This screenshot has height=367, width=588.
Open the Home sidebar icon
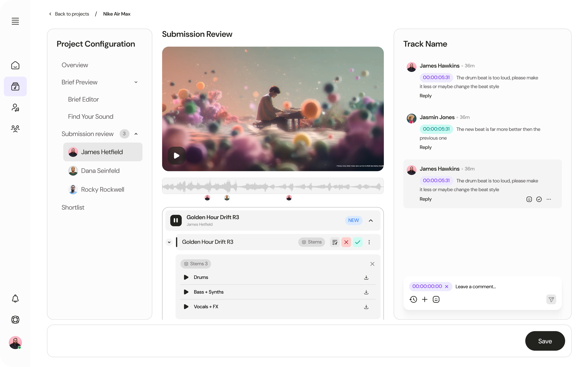(15, 65)
